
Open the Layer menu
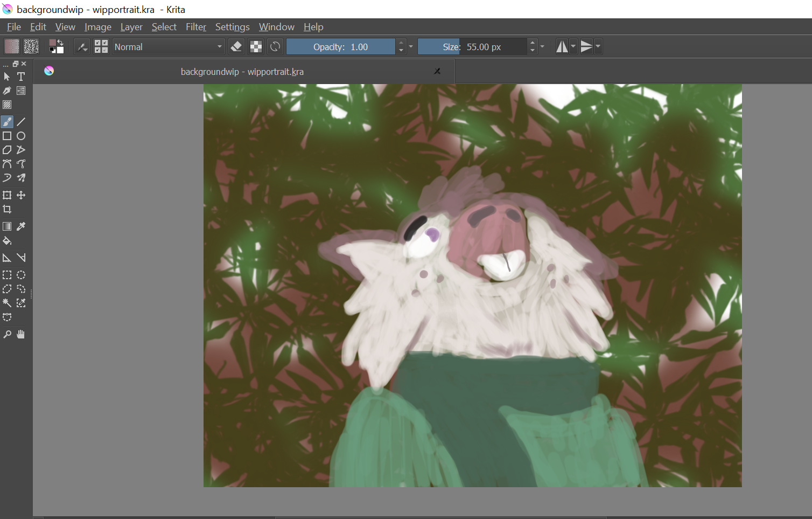pyautogui.click(x=131, y=27)
